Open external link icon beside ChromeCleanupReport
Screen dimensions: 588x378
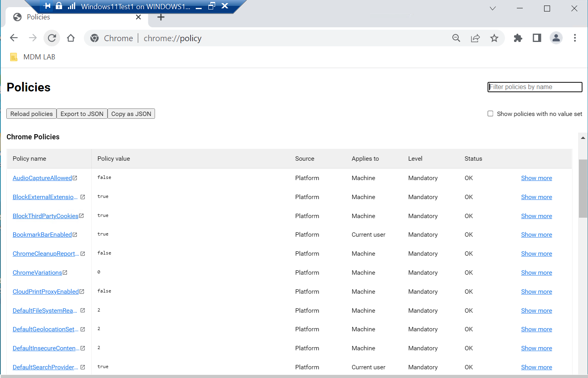[x=83, y=254]
